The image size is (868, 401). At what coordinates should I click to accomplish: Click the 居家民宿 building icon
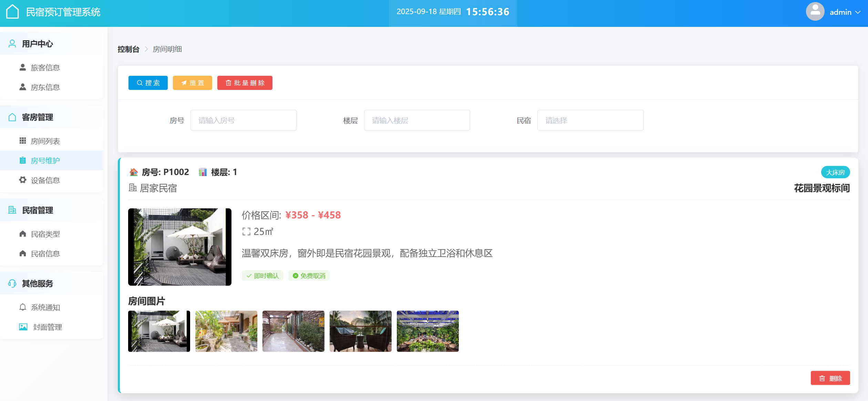click(x=133, y=188)
